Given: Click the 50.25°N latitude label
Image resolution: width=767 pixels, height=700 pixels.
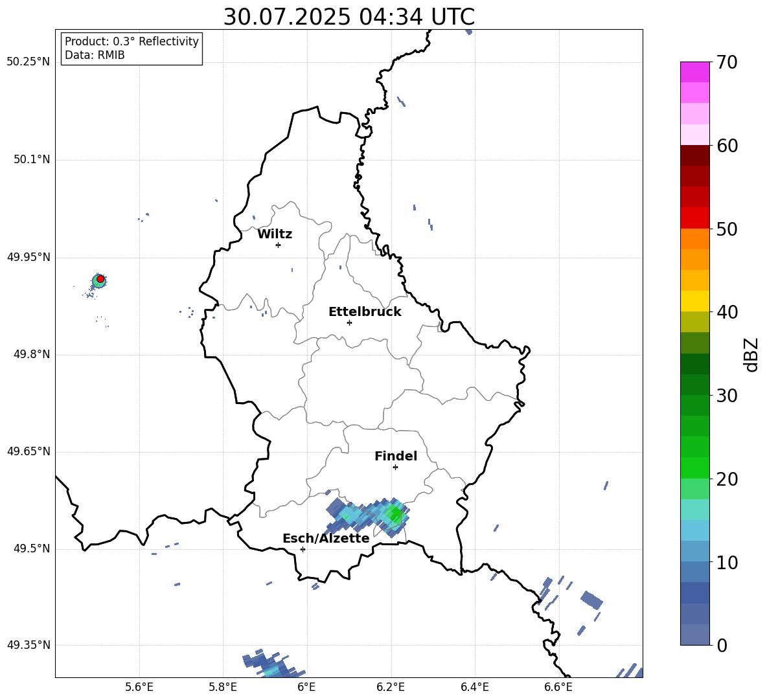Looking at the screenshot, I should (x=29, y=62).
